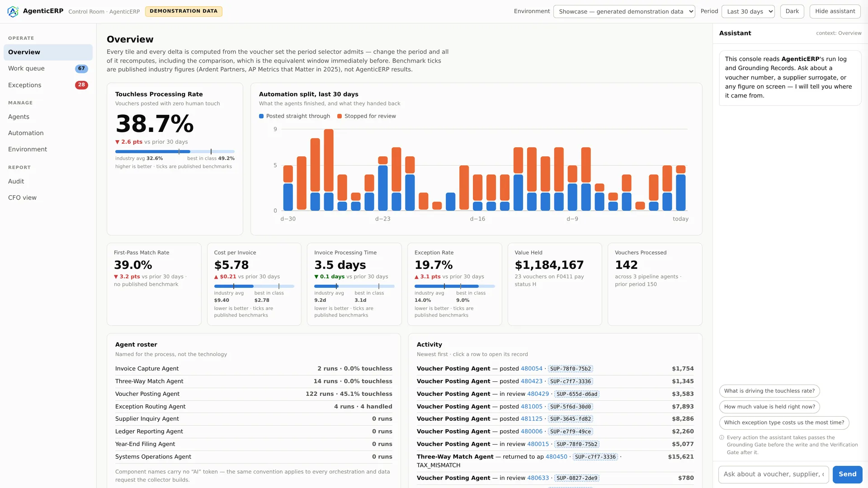Click the Systems Operations Agent row
Screen dimensions: 868x488
tap(254, 457)
